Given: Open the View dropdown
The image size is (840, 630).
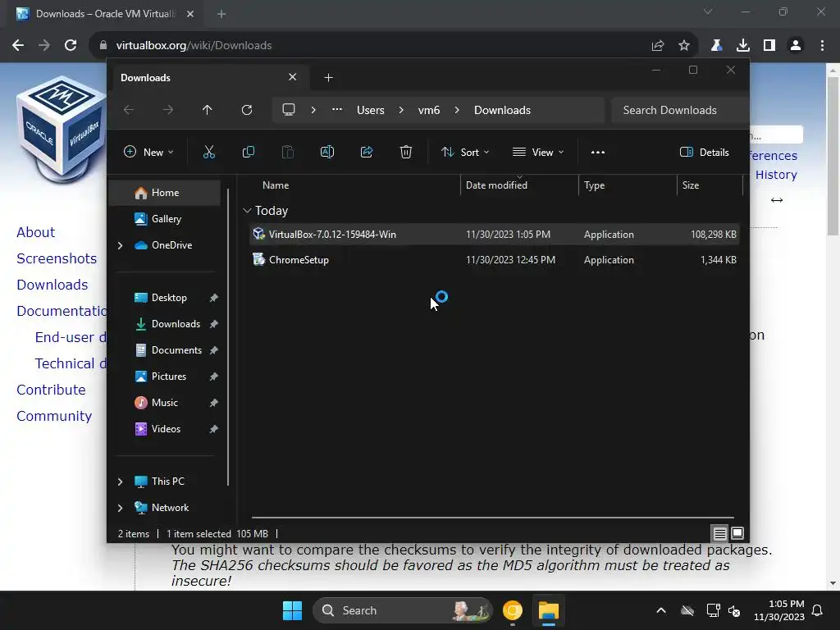Looking at the screenshot, I should coord(538,152).
